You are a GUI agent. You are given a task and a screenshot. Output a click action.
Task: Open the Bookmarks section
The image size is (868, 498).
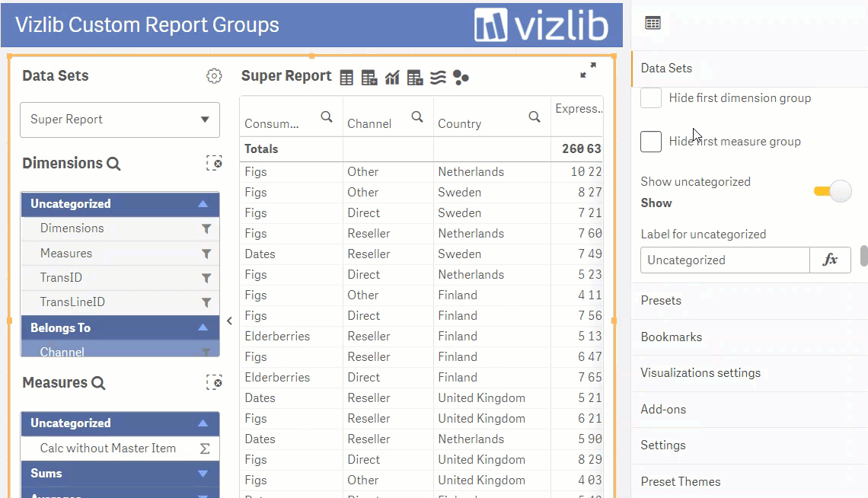(x=749, y=337)
